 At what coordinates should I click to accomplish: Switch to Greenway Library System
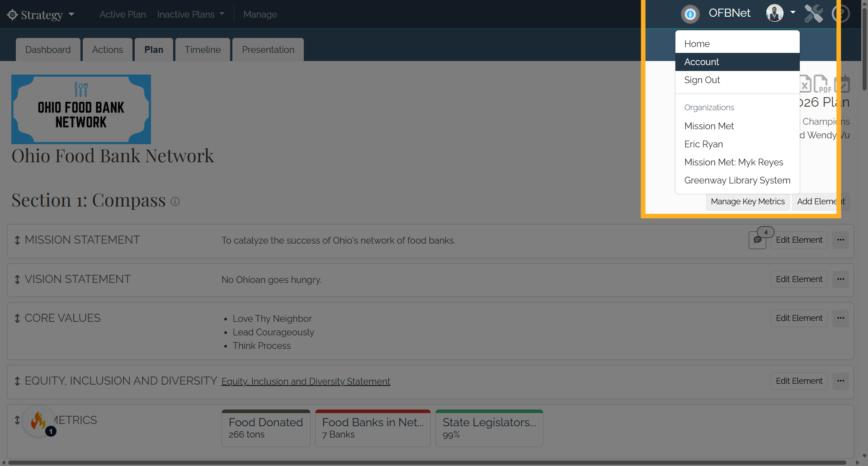point(737,180)
